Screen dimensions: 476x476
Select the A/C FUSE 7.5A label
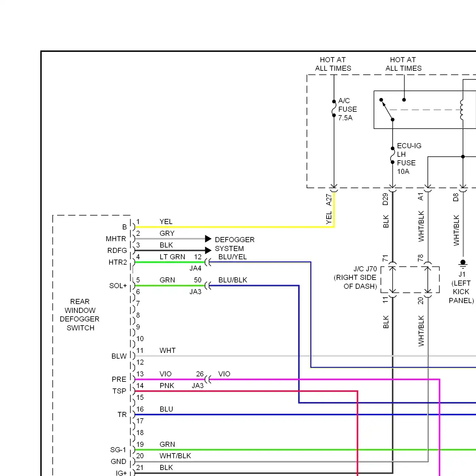(x=347, y=109)
